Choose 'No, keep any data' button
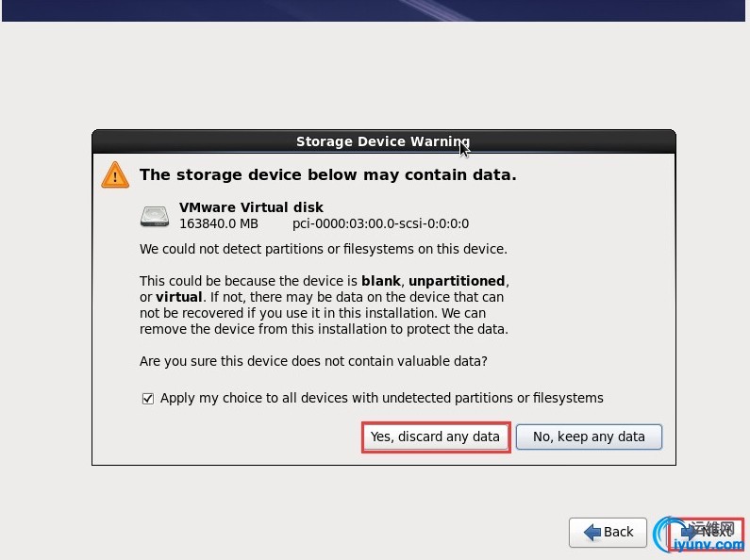The image size is (750, 560). 589,436
